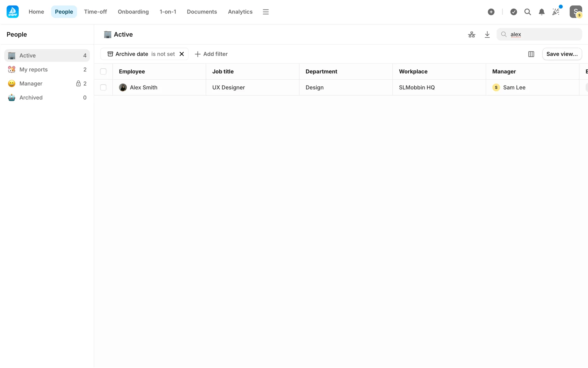
Task: Click the global search magnifier icon
Action: tap(527, 12)
